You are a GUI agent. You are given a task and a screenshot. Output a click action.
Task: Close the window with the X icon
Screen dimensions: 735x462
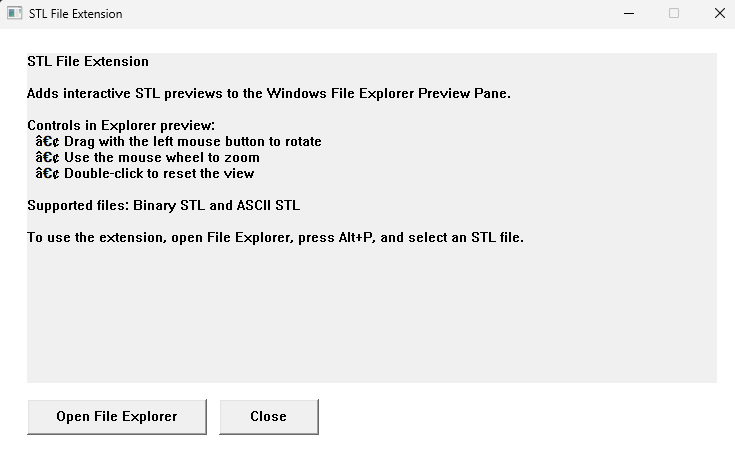pyautogui.click(x=720, y=14)
